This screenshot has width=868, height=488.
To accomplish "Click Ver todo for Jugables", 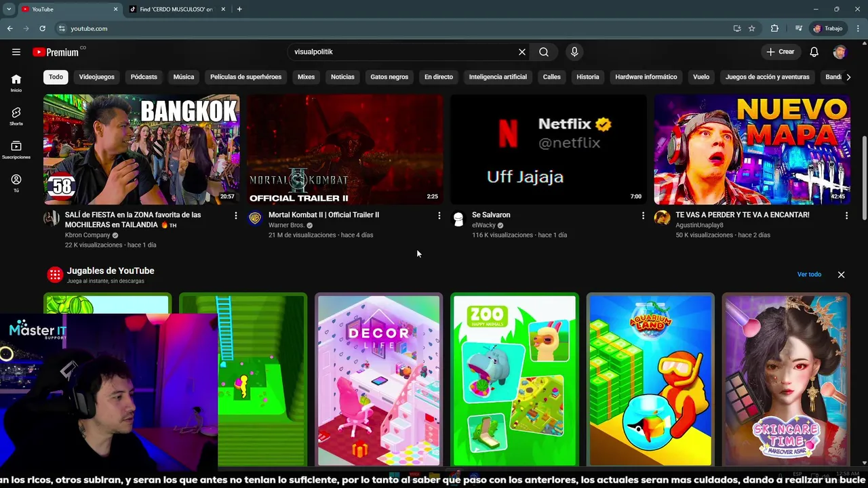I will [x=809, y=274].
